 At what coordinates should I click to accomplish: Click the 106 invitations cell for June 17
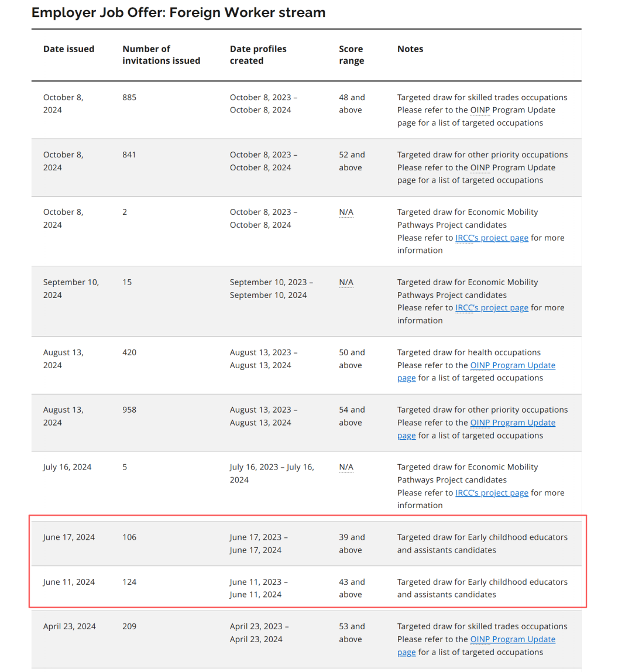pyautogui.click(x=129, y=537)
